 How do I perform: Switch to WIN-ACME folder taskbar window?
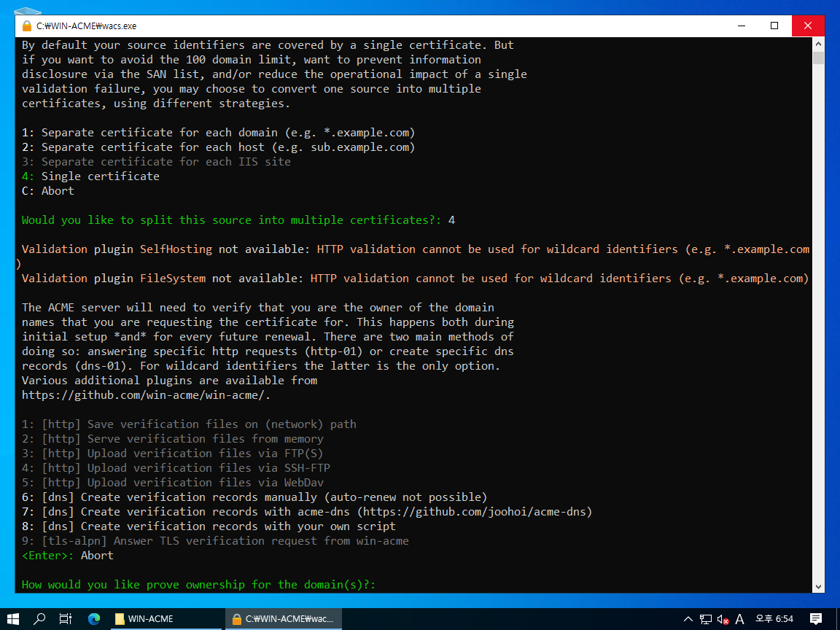[x=166, y=619]
